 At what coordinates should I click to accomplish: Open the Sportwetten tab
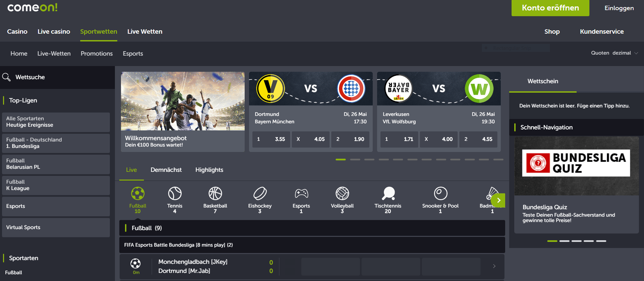tap(99, 31)
